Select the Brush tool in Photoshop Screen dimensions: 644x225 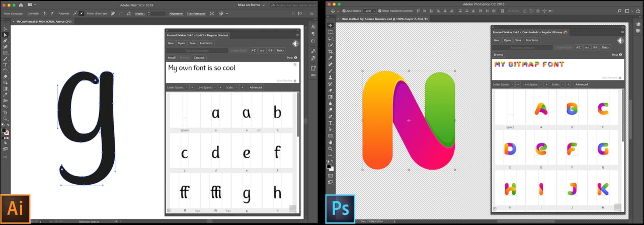(331, 71)
